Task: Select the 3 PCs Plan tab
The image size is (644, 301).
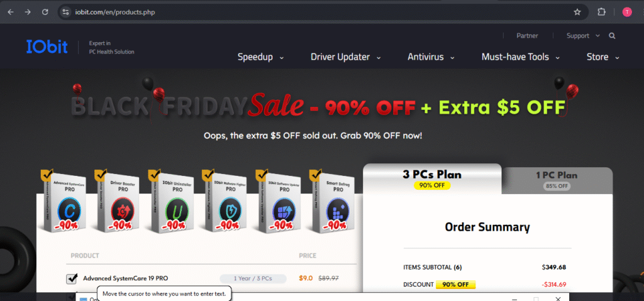Action: [432, 178]
